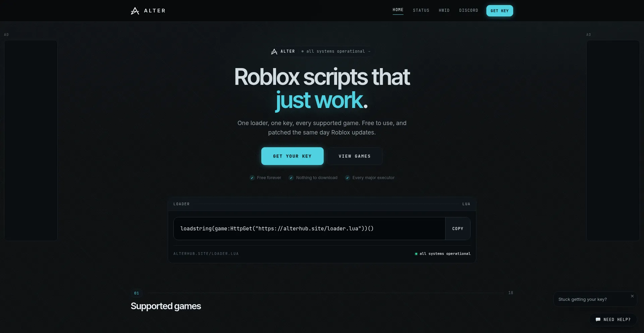644x333 pixels.
Task: Copy the loader script
Action: (x=458, y=229)
